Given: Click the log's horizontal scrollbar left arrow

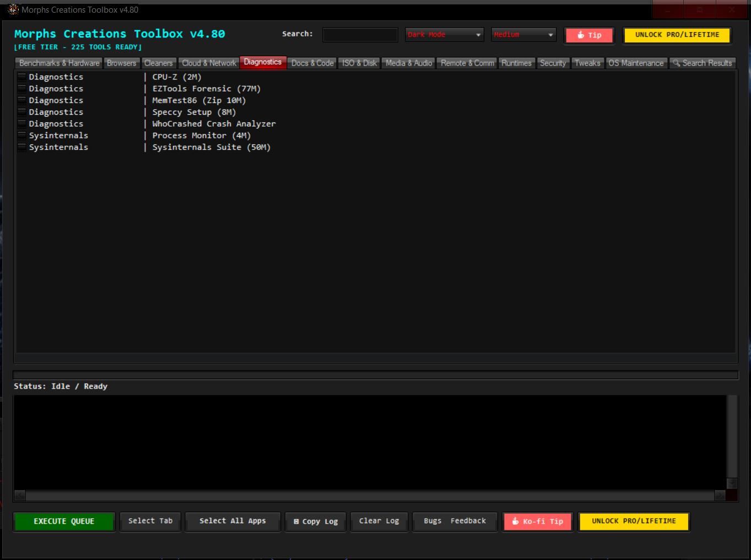Looking at the screenshot, I should point(20,496).
